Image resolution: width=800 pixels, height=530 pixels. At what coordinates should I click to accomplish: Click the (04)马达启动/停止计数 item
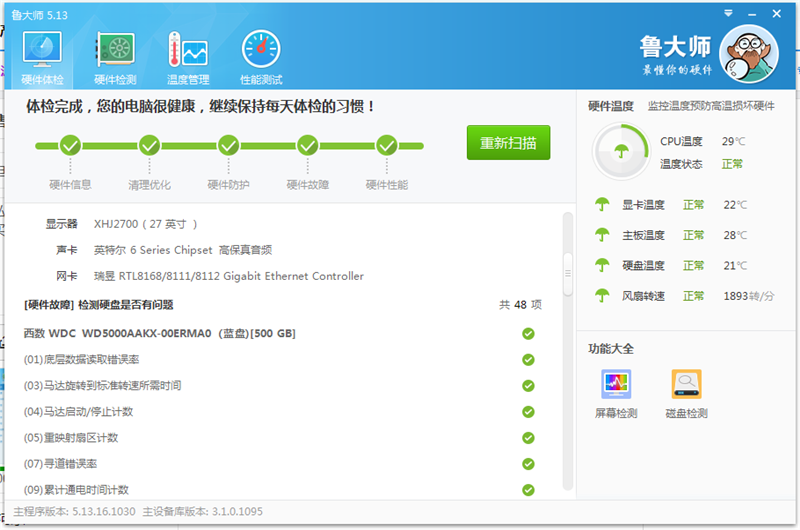(78, 412)
